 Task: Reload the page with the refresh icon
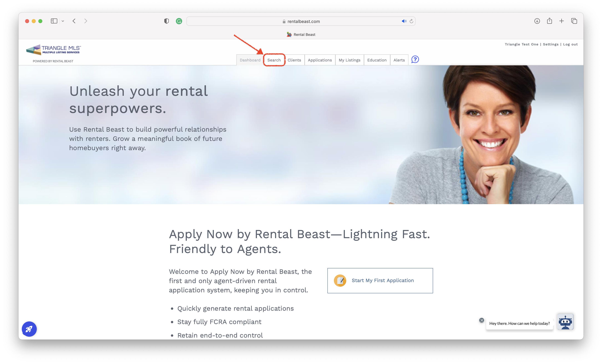coord(411,21)
